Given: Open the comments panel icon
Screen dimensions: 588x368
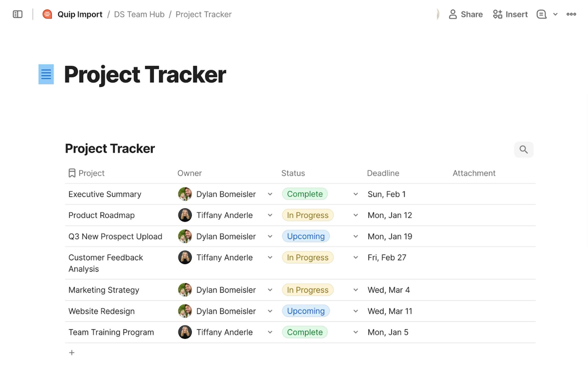Looking at the screenshot, I should [541, 14].
